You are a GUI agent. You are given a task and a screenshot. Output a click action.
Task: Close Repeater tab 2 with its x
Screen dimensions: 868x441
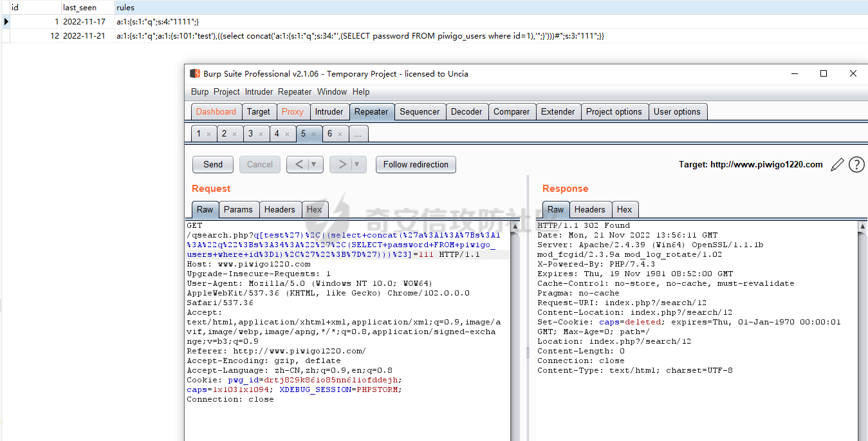click(235, 134)
